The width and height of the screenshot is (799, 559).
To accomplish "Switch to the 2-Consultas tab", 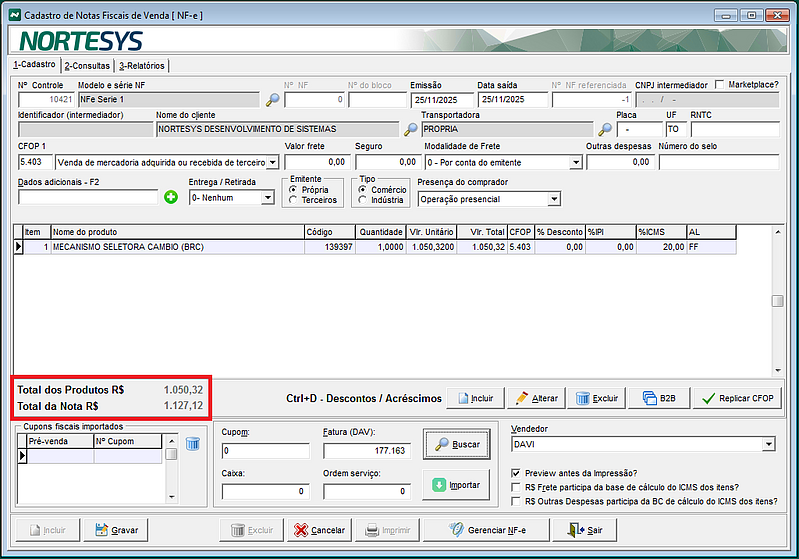I will pos(87,66).
